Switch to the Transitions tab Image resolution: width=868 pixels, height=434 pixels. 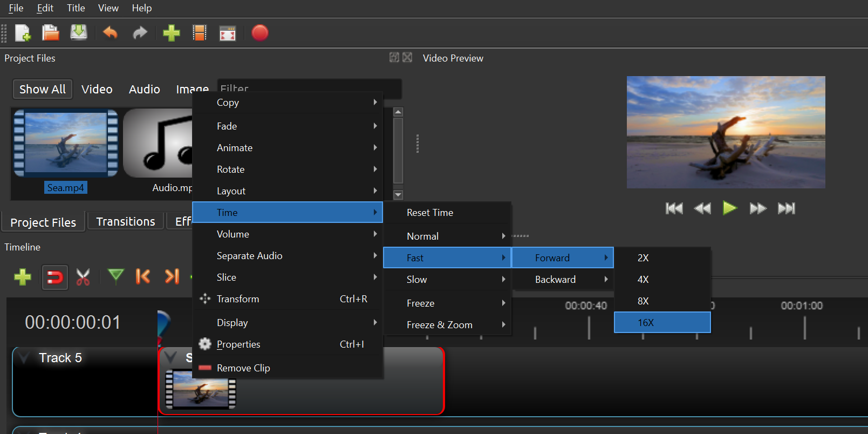click(126, 222)
